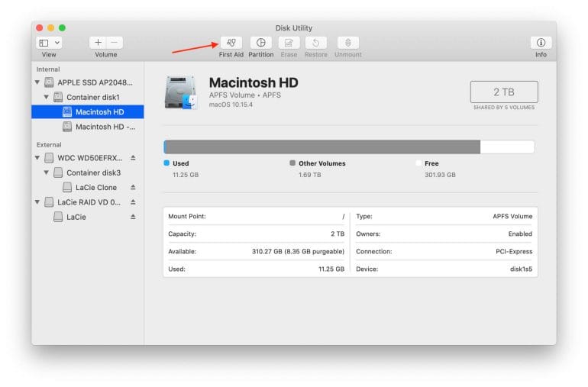Eject the LaCie RAID VD drive

133,202
